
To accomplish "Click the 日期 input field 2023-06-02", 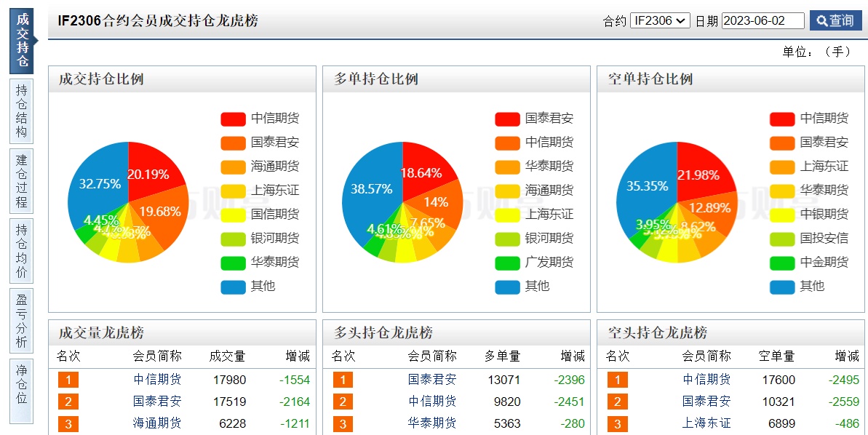I will (x=763, y=20).
